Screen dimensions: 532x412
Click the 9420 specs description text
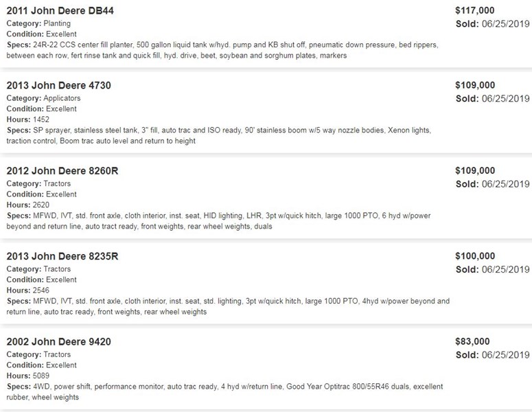(x=224, y=391)
